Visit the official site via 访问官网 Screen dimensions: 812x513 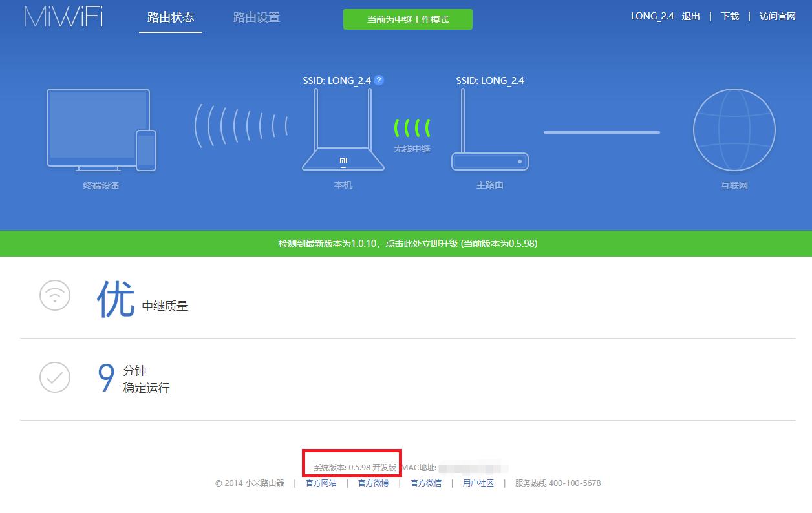click(777, 16)
